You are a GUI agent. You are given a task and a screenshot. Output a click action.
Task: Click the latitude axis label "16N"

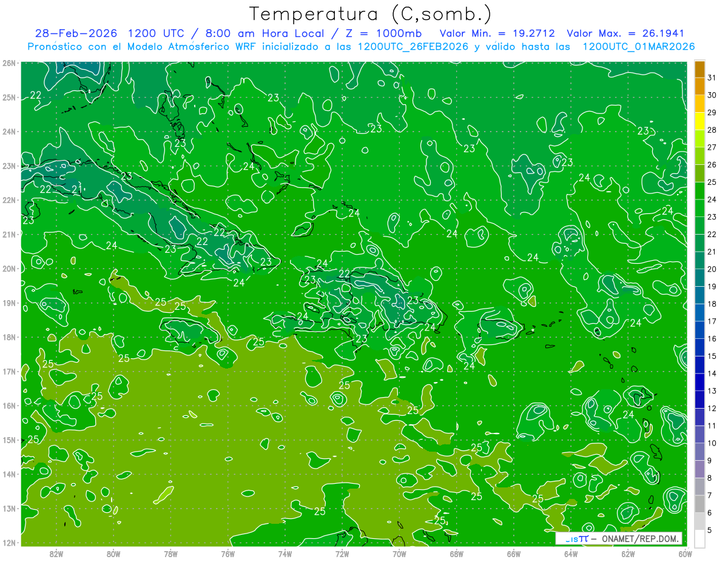(x=9, y=406)
